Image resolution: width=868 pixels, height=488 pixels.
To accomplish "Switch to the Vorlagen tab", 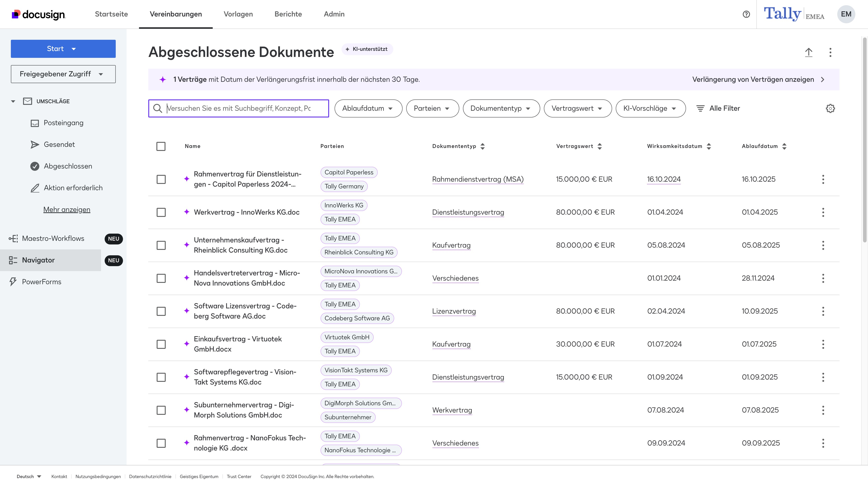I will [x=238, y=14].
